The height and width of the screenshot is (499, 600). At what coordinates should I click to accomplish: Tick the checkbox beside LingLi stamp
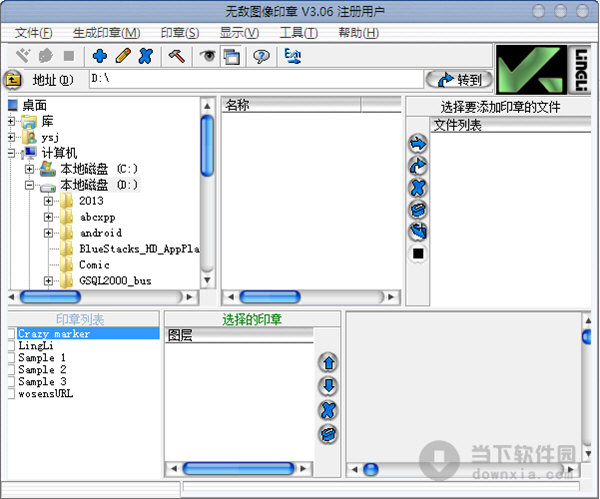tap(12, 346)
